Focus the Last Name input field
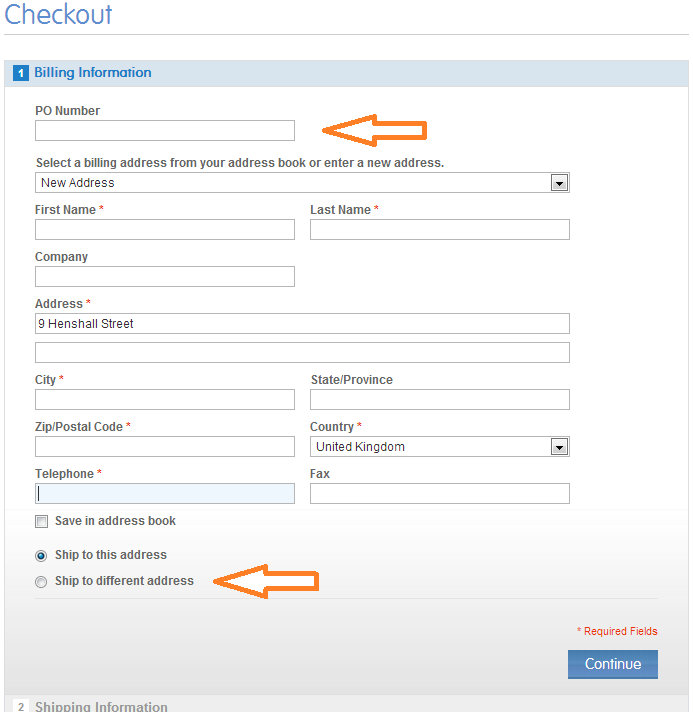Viewport: 693px width, 712px height. 440,230
